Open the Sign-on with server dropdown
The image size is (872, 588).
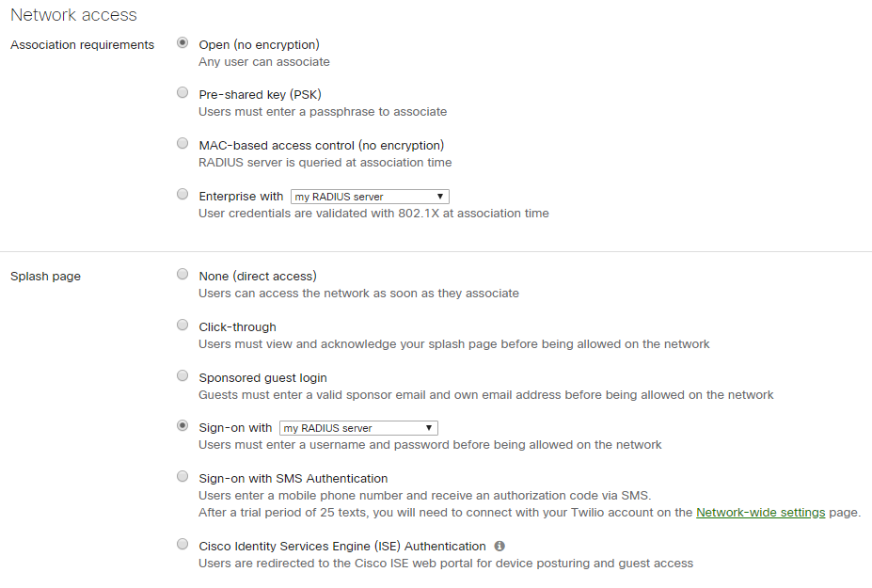[x=358, y=428]
